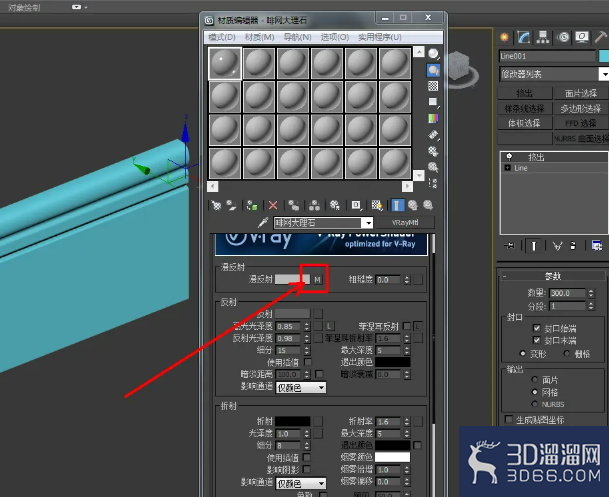Screen dimensions: 609x497
Task: Toggle the Show End Result icon
Action: [397, 205]
